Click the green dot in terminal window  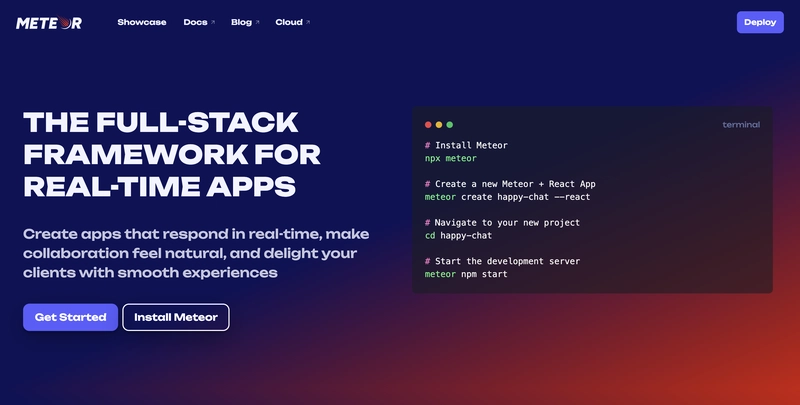450,125
